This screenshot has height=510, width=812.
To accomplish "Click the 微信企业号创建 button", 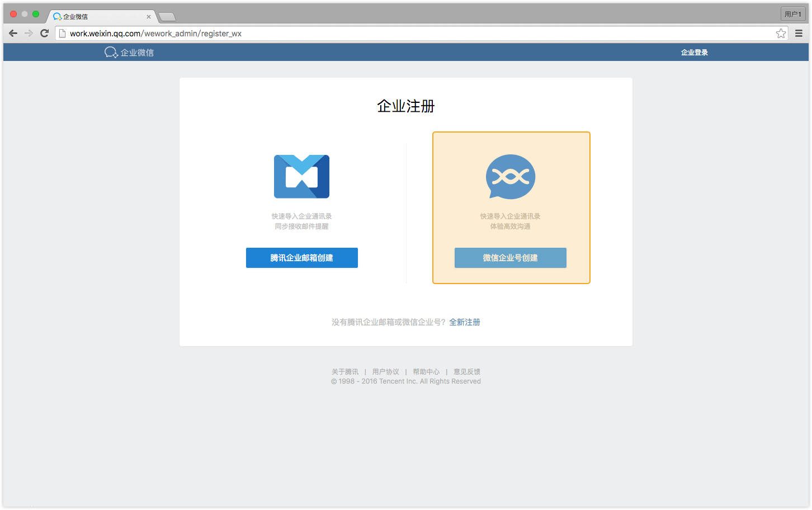I will (x=511, y=258).
